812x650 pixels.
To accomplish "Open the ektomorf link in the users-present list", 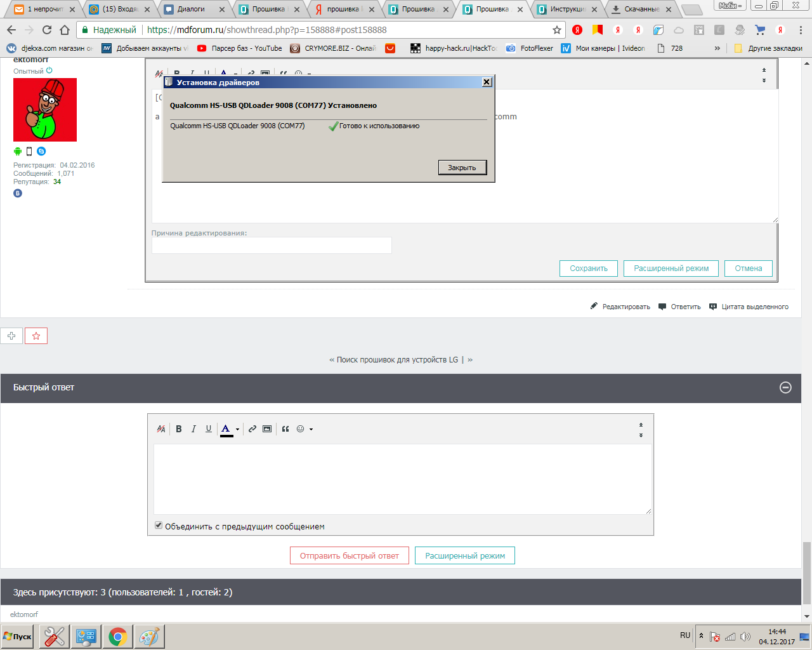I will [24, 614].
